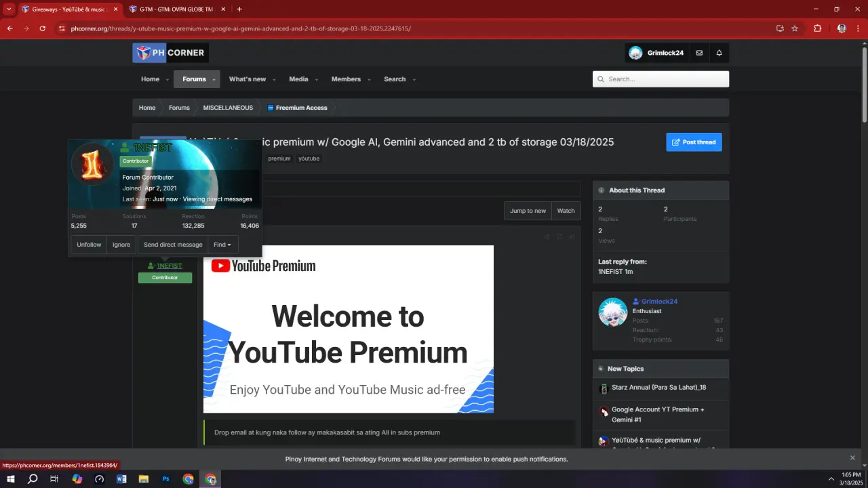Image resolution: width=868 pixels, height=488 pixels.
Task: Click the MISCELLANEOUS breadcrumb
Action: [228, 108]
